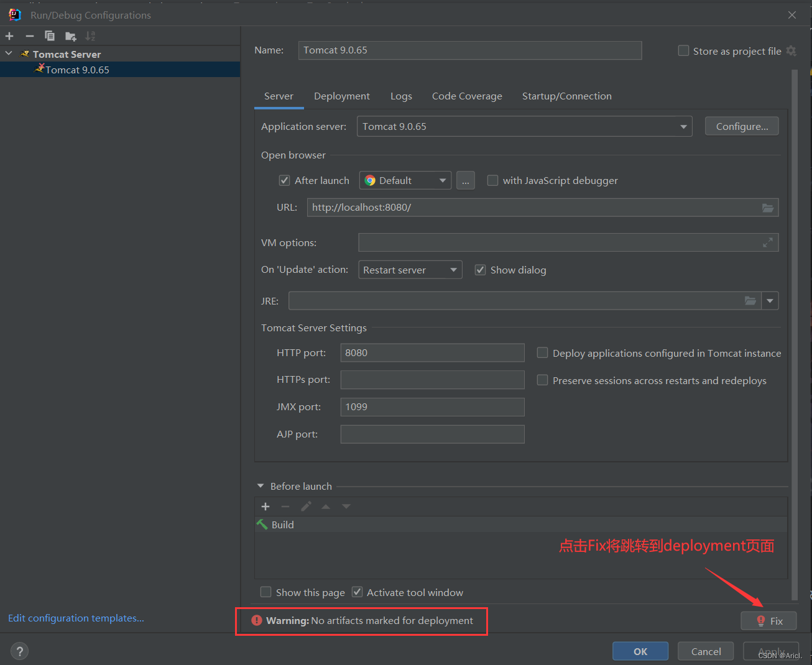Click the Cancel button

(x=706, y=651)
